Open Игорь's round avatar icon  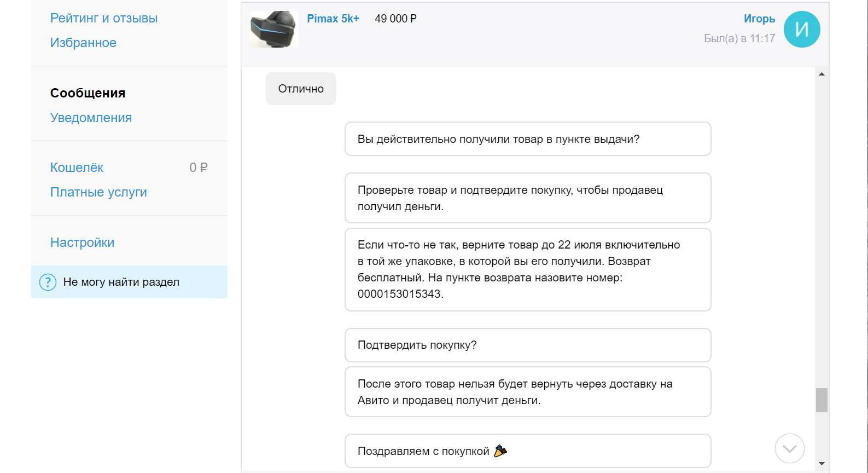tap(801, 29)
